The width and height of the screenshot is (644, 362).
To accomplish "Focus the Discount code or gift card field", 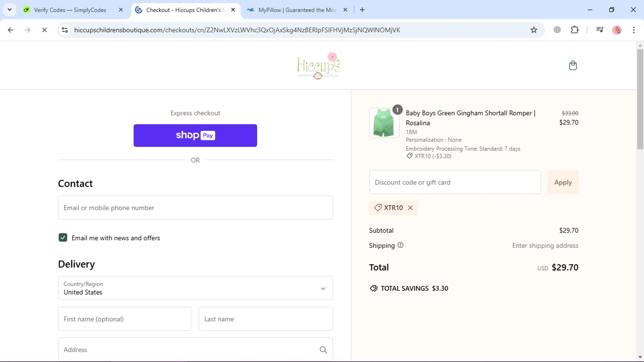I will click(x=455, y=182).
